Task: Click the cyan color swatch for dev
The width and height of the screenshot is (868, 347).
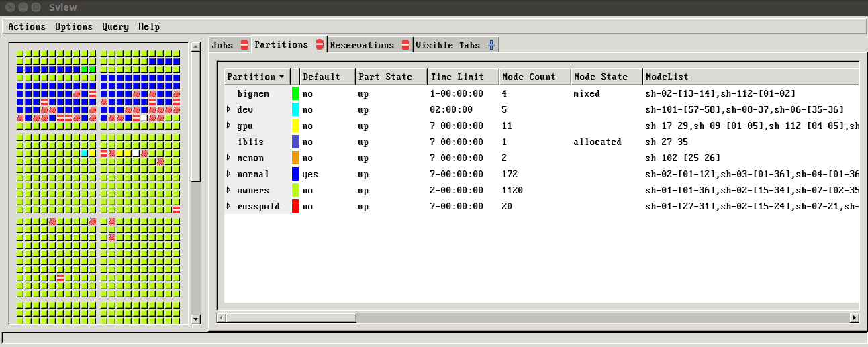Action: pos(295,109)
